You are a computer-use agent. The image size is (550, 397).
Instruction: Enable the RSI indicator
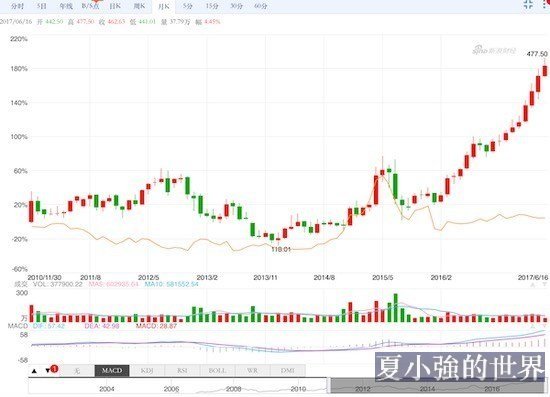[x=182, y=371]
